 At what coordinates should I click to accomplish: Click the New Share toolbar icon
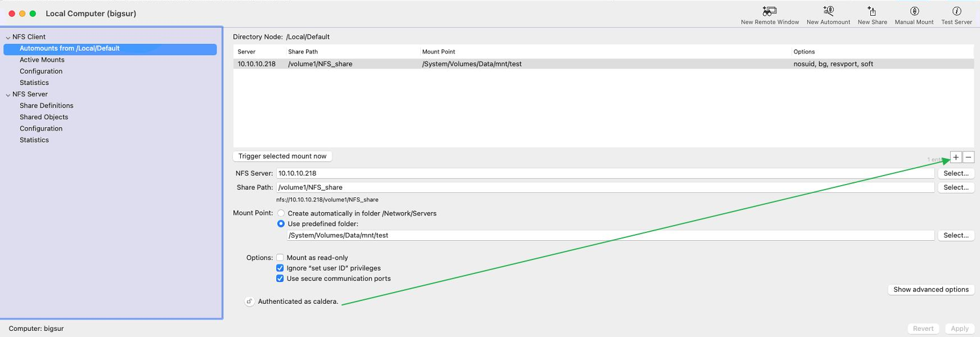(871, 11)
